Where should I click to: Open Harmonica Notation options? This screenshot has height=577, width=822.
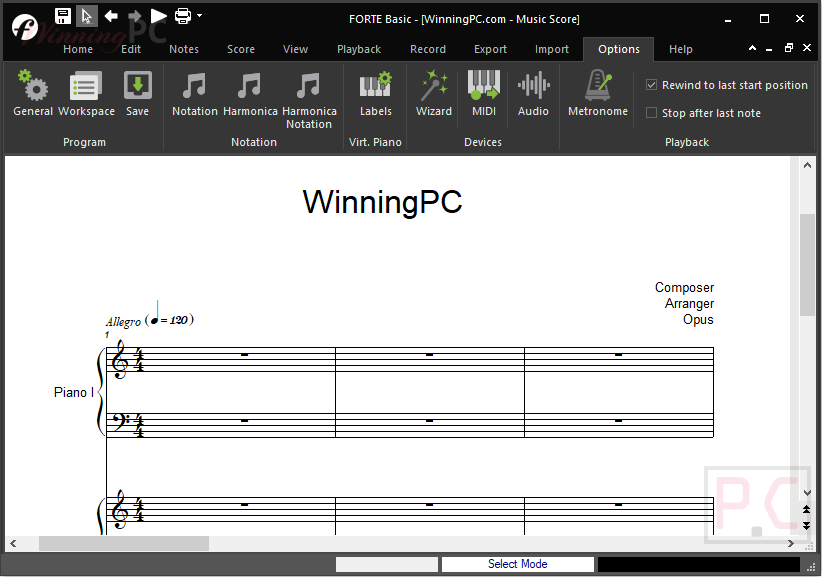point(309,100)
